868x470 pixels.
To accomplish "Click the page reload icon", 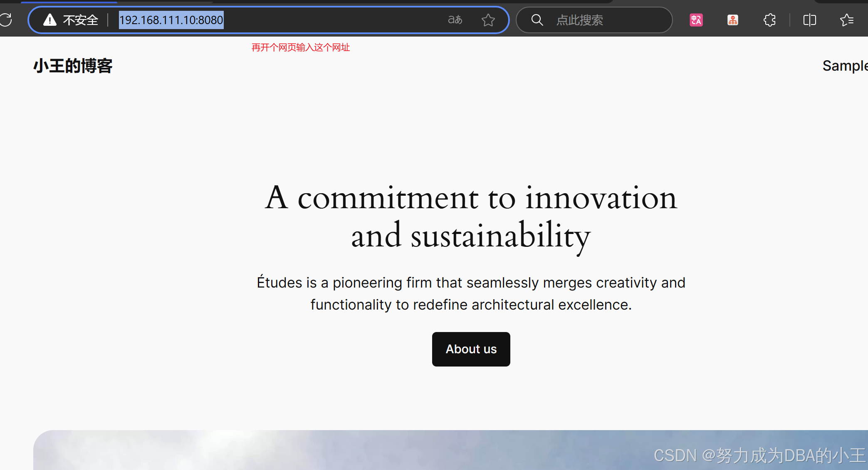I will tap(6, 20).
